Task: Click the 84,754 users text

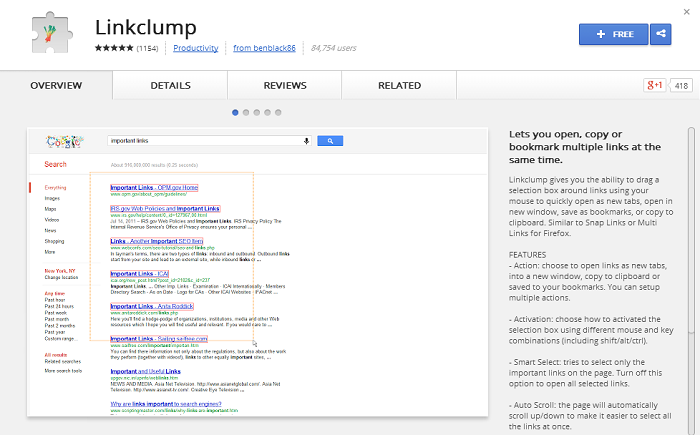Action: [x=333, y=48]
